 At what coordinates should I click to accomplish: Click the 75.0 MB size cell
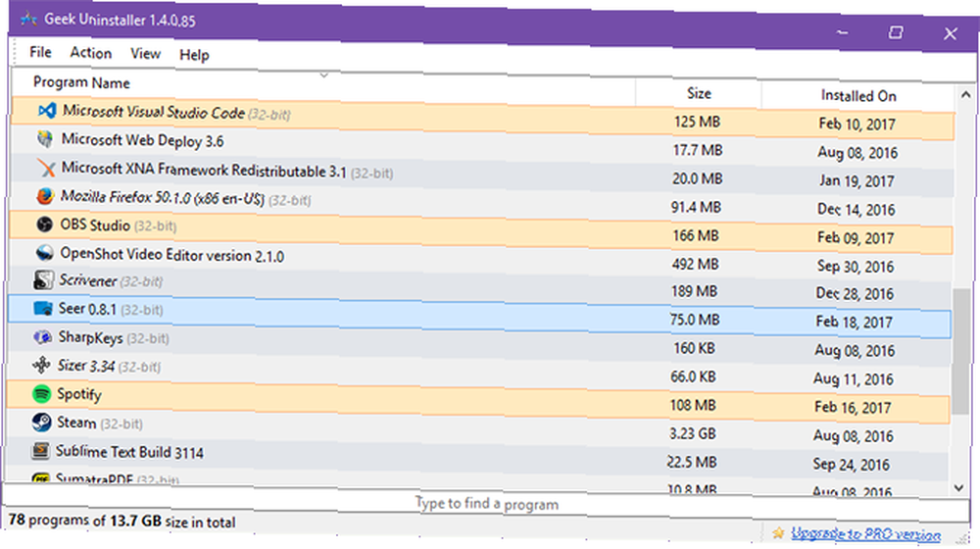[695, 320]
